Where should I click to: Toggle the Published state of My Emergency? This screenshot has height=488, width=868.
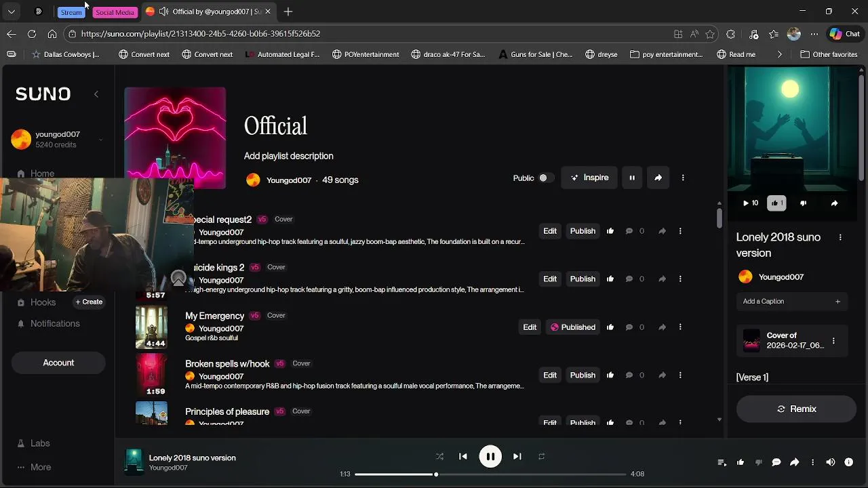[x=573, y=327]
